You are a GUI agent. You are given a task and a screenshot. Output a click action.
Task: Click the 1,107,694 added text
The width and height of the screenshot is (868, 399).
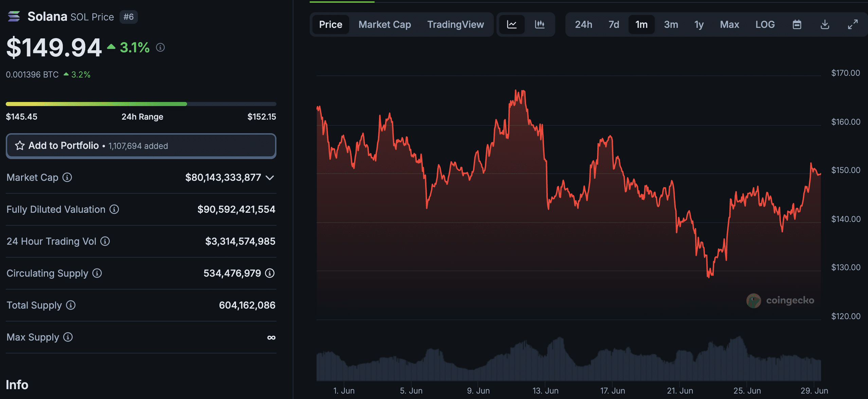(x=138, y=146)
